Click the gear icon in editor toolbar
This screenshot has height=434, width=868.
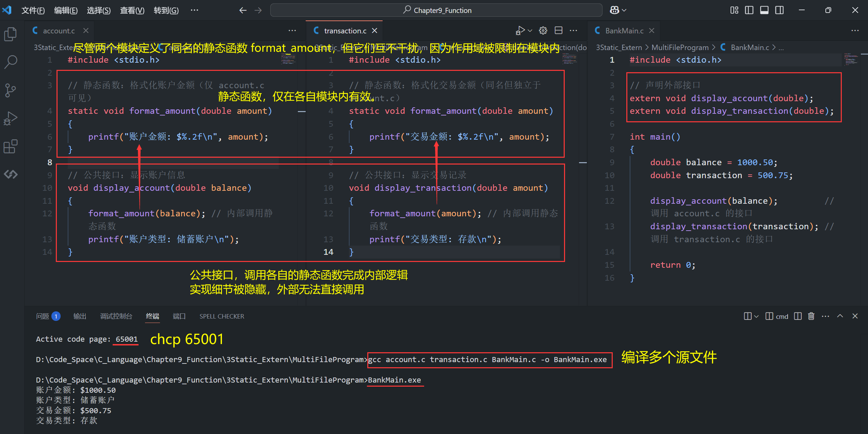click(543, 31)
